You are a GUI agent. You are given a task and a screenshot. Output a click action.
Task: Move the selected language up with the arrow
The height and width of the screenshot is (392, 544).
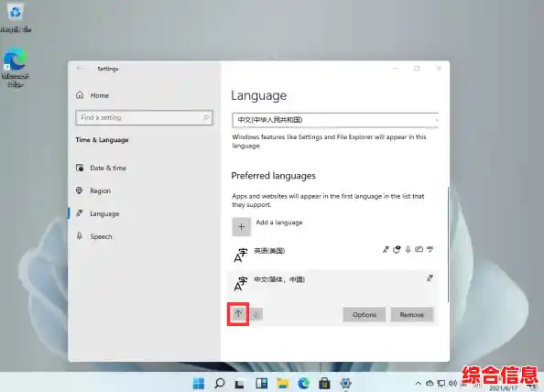tap(238, 314)
